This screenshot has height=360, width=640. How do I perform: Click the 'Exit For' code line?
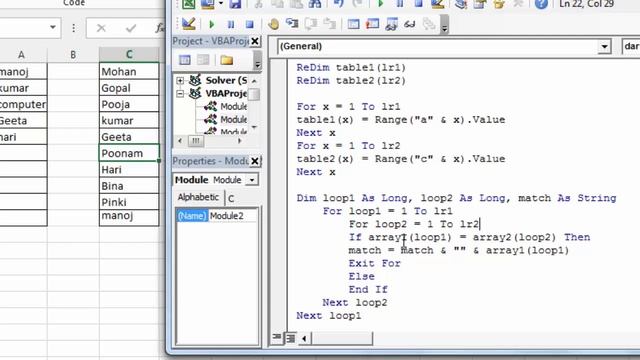pos(375,263)
